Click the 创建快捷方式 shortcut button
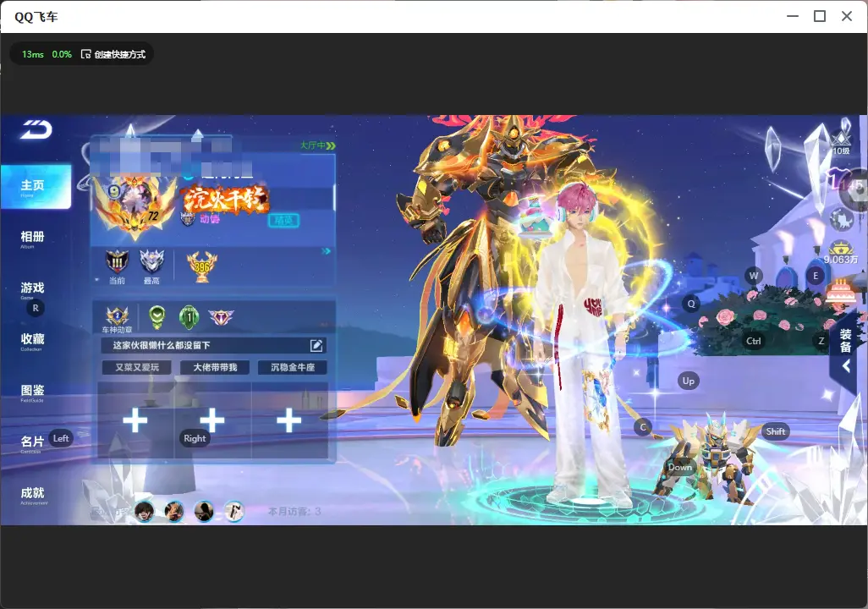Image resolution: width=868 pixels, height=609 pixels. point(113,54)
